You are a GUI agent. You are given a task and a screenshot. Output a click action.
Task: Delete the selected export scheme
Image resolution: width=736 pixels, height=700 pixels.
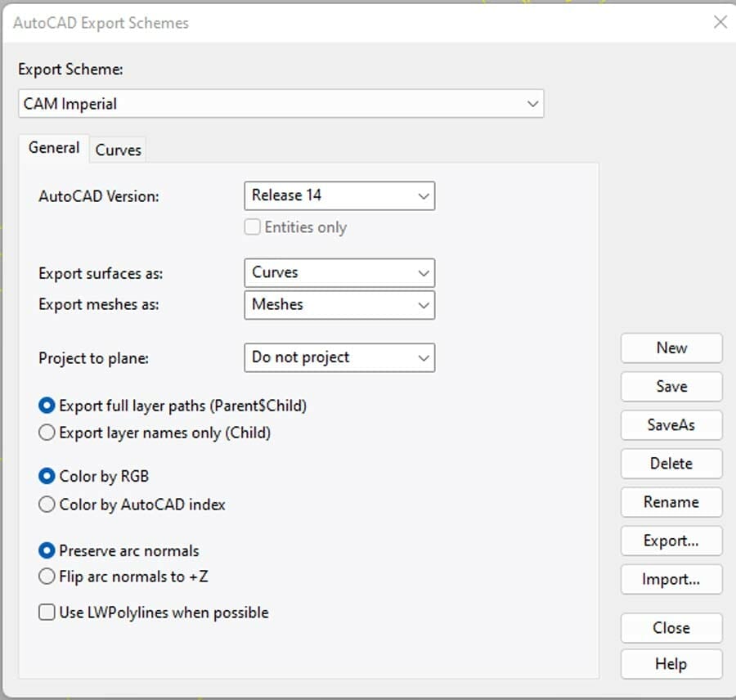671,464
